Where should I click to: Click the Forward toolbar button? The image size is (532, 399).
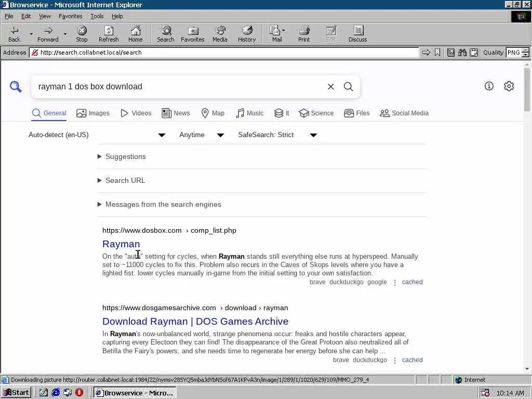[48, 34]
